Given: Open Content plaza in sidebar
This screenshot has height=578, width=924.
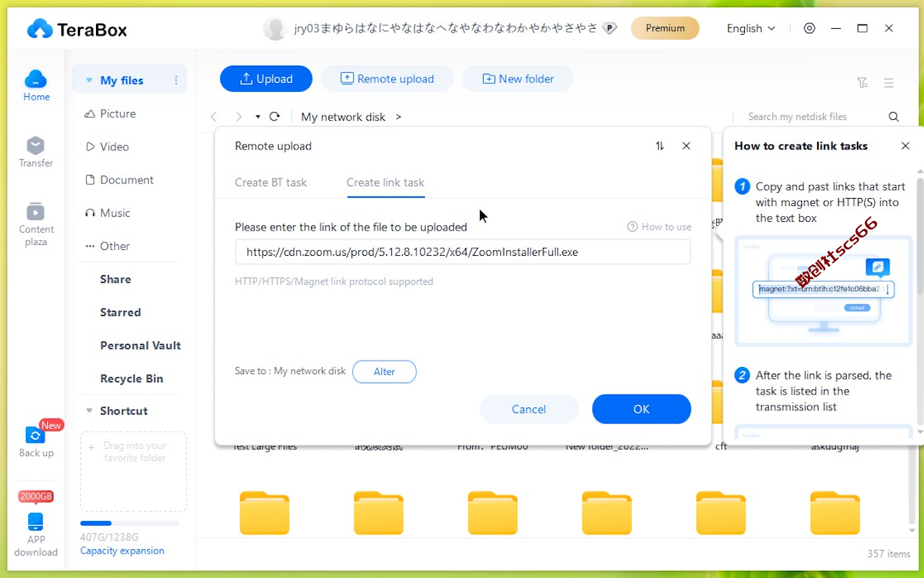Looking at the screenshot, I should click(x=36, y=224).
